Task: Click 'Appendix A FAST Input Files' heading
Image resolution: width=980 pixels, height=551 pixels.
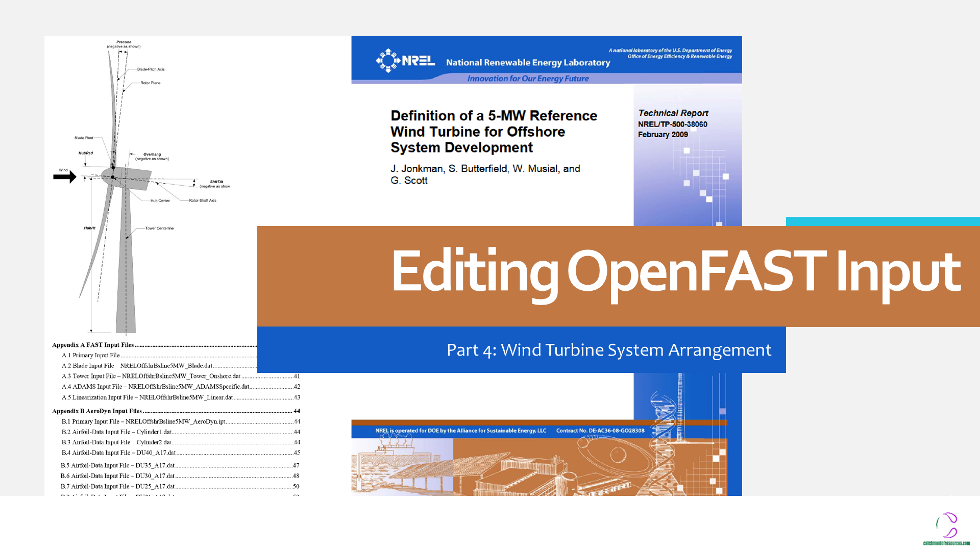Action: [93, 345]
